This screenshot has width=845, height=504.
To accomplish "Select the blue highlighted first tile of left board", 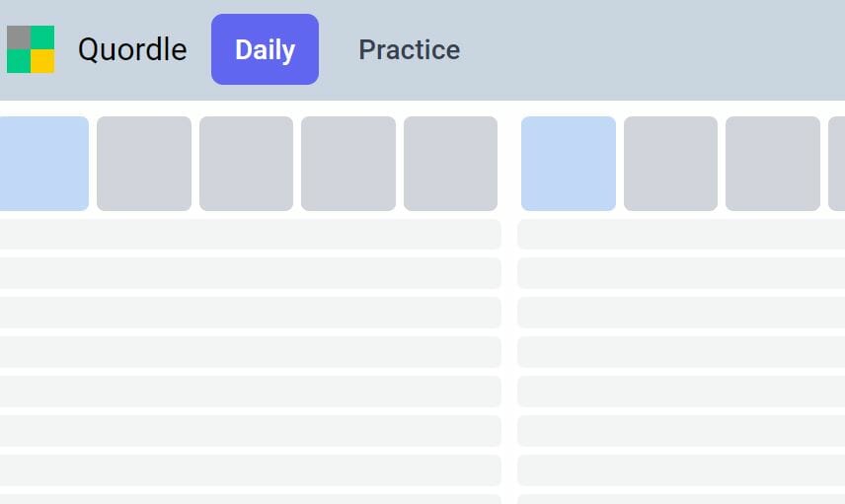I will pyautogui.click(x=44, y=164).
